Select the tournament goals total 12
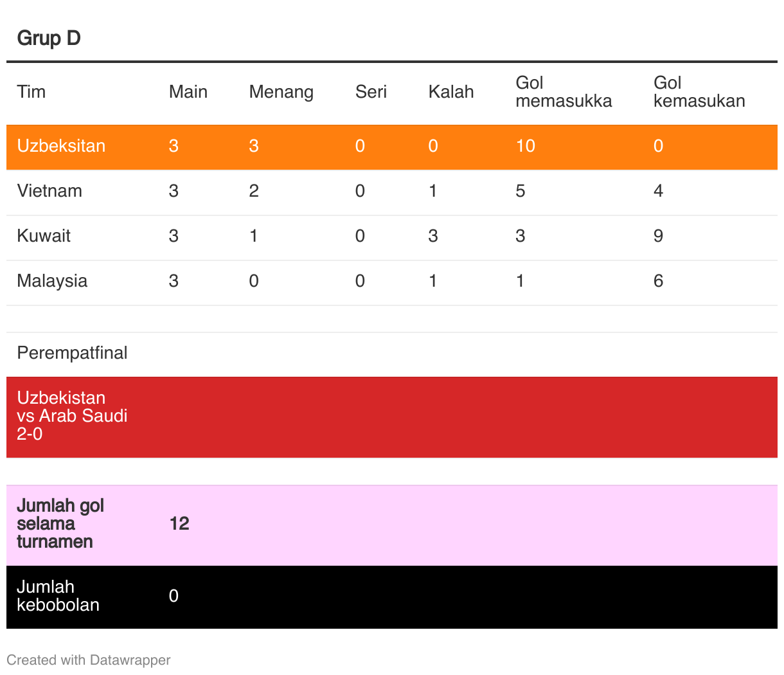 click(x=179, y=523)
